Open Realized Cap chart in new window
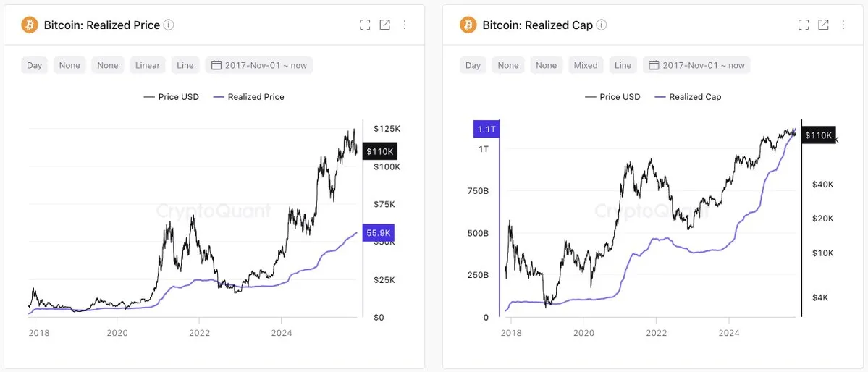The height and width of the screenshot is (372, 868). [x=824, y=25]
